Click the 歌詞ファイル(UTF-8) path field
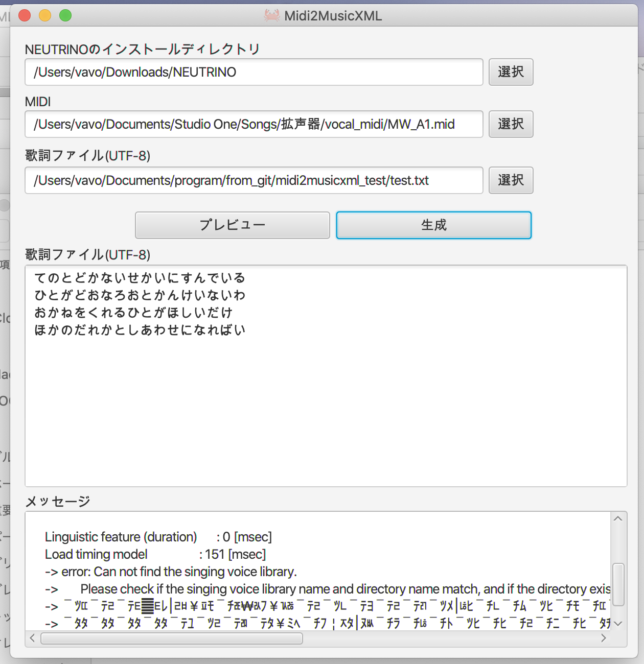 point(254,180)
